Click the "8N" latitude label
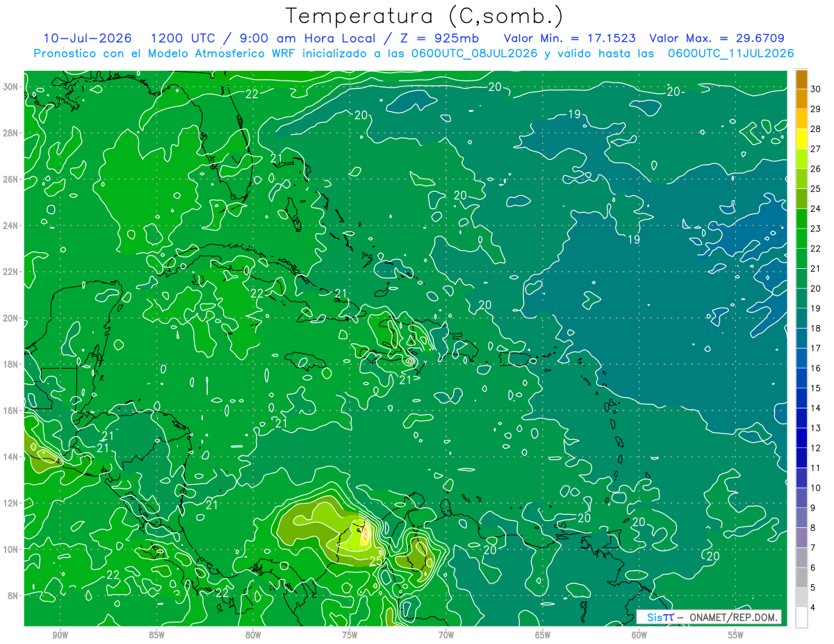The width and height of the screenshot is (834, 644). [13, 595]
